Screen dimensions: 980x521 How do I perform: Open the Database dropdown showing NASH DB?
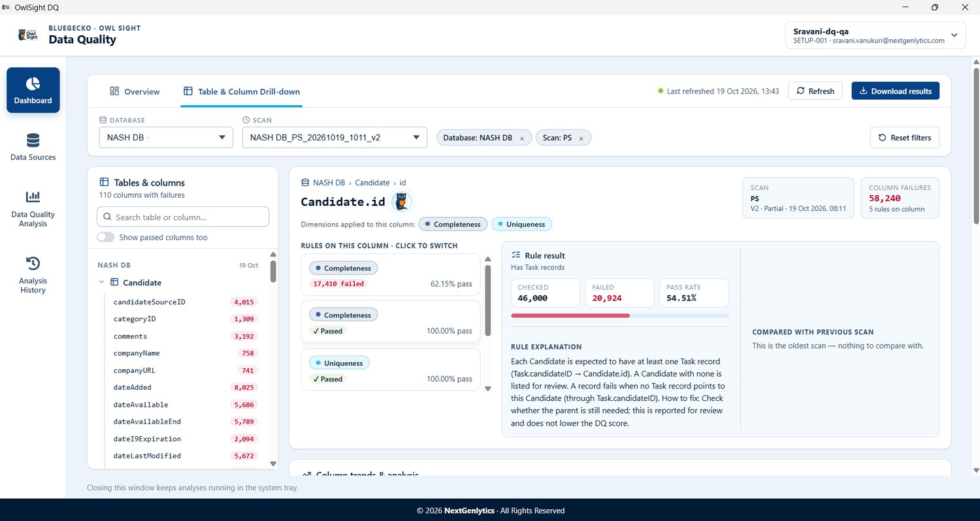(x=166, y=138)
